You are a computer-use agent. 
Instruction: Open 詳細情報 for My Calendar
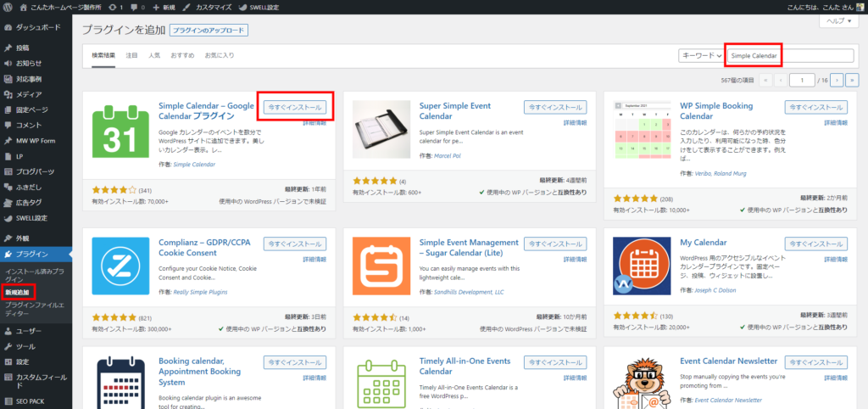click(836, 260)
